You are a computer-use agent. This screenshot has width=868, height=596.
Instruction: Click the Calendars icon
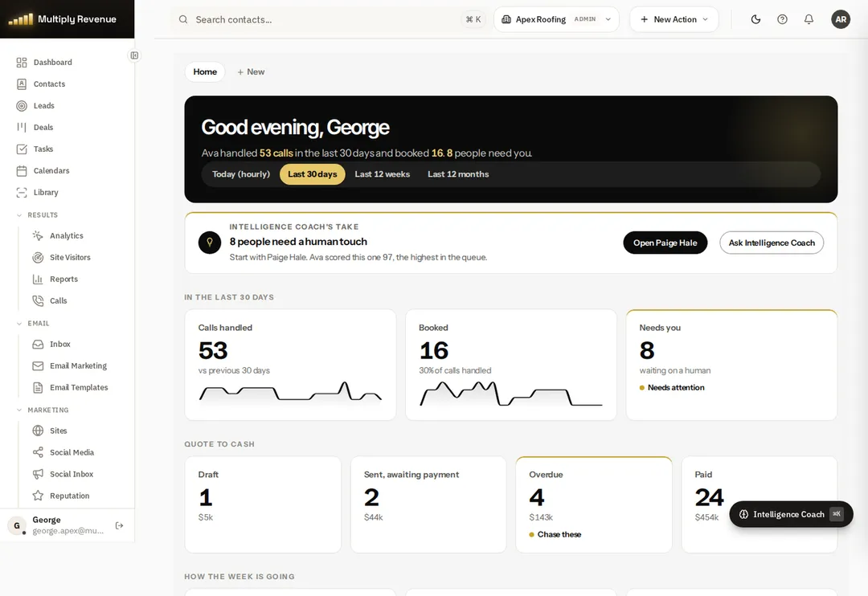[x=22, y=170]
